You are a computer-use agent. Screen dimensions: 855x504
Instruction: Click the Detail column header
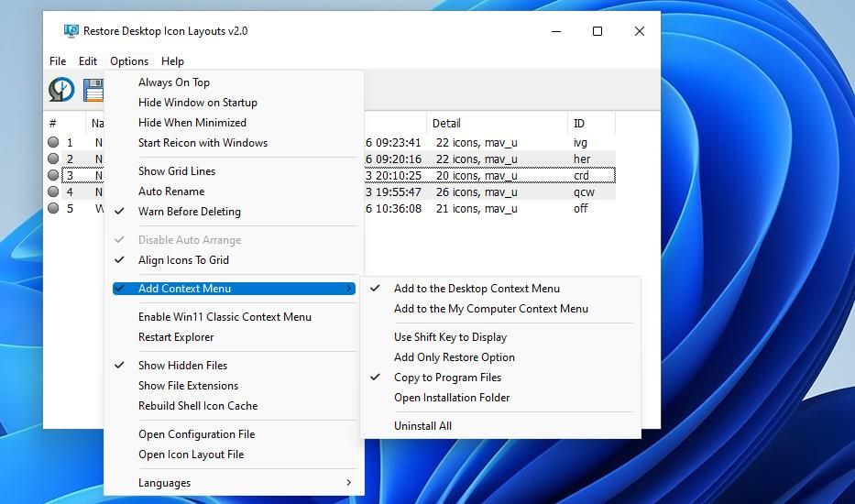coord(446,123)
